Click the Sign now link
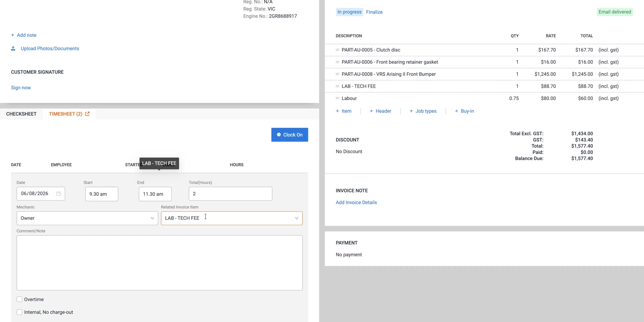Screen dimensions: 644x322 pos(21,88)
